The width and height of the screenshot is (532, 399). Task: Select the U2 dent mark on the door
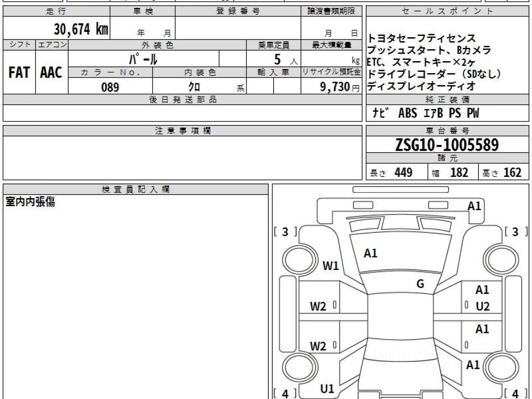(x=482, y=306)
